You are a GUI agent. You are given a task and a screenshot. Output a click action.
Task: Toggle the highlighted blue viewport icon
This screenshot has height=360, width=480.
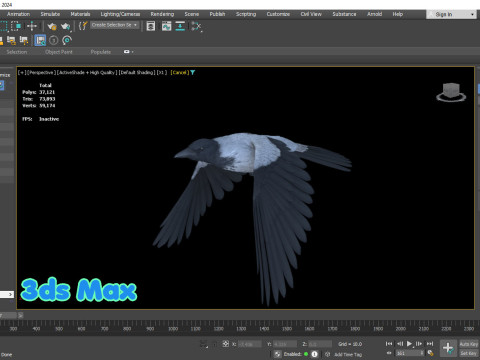(40, 41)
